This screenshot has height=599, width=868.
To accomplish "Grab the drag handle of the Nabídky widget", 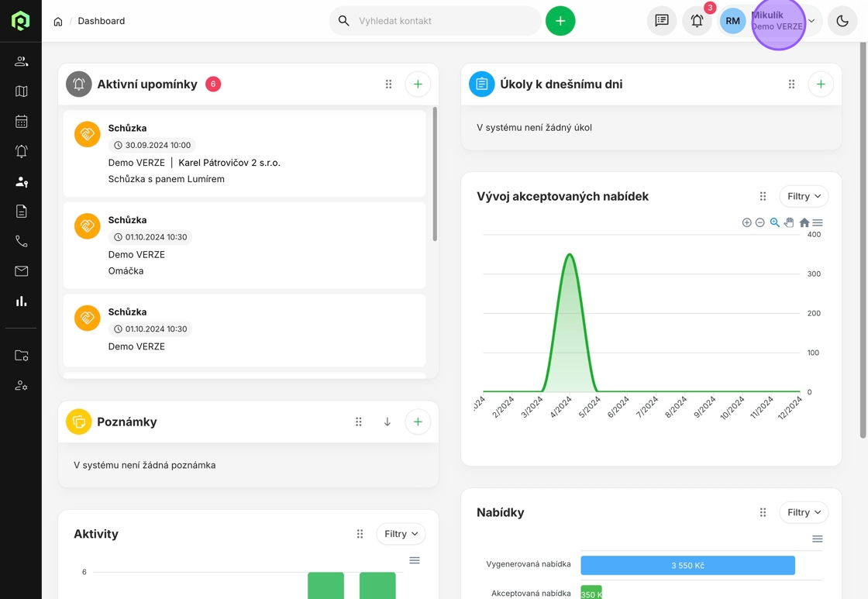I will pos(763,512).
